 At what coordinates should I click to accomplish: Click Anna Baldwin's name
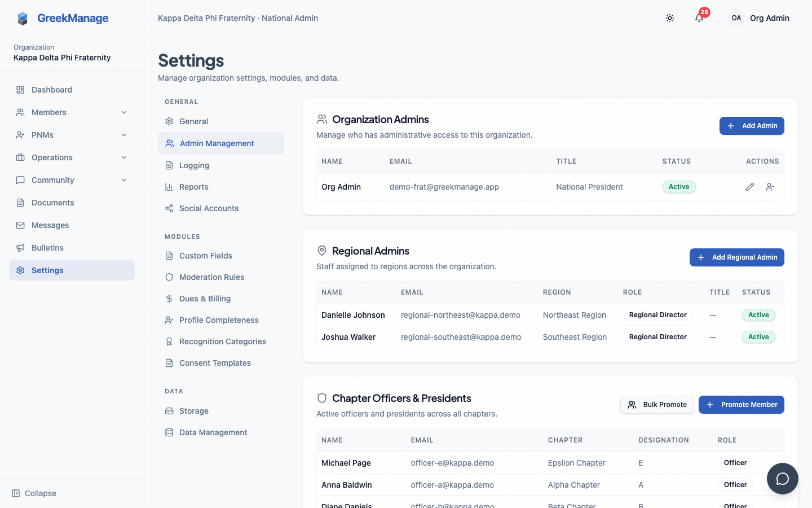[347, 485]
